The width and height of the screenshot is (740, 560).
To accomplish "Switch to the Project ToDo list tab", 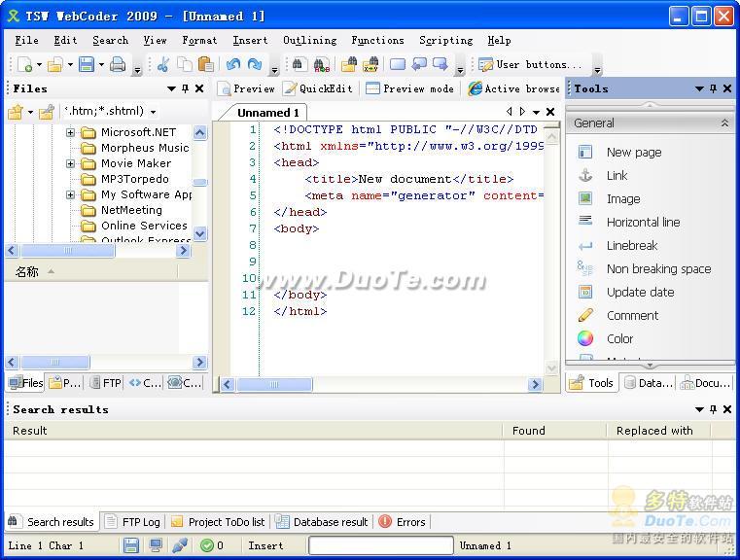I will click(x=218, y=522).
